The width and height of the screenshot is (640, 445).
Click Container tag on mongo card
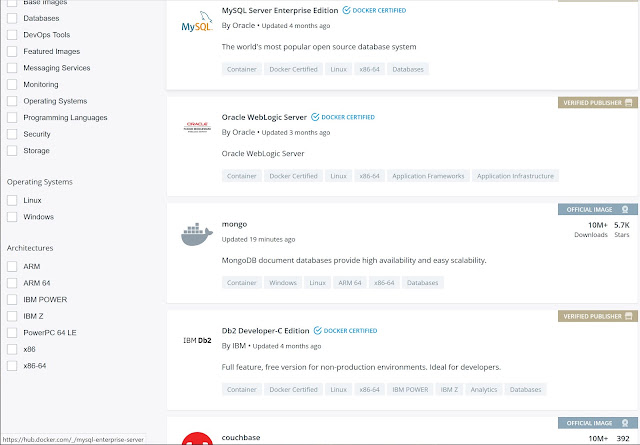(242, 283)
